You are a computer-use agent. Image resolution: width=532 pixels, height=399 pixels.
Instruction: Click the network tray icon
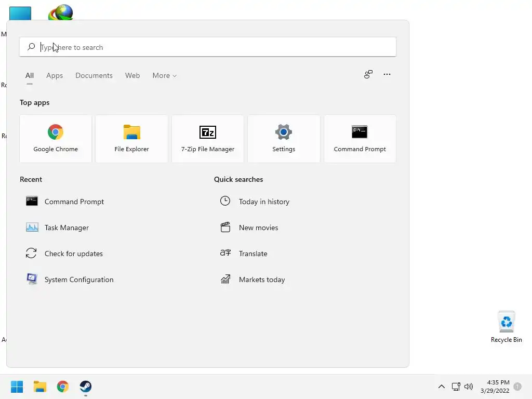(456, 387)
